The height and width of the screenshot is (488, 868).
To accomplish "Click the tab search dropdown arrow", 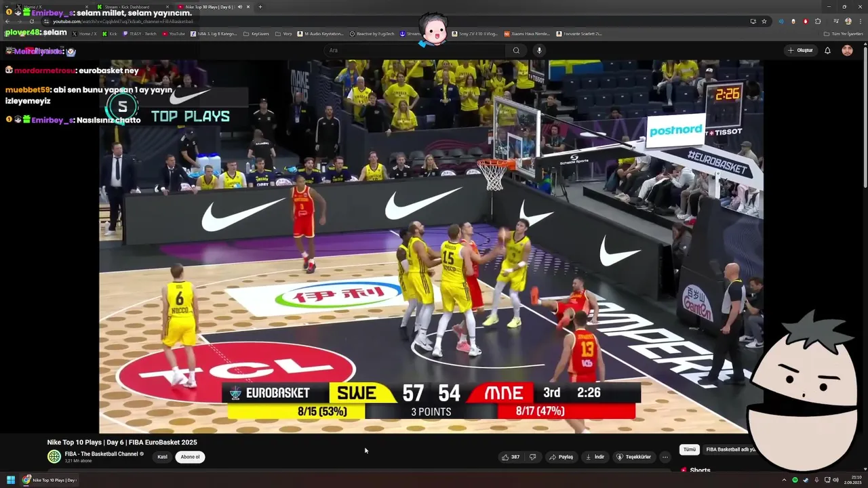I will 7,7.
